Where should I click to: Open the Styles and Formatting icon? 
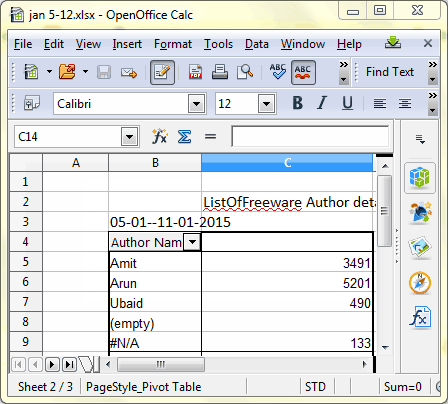coord(32,103)
